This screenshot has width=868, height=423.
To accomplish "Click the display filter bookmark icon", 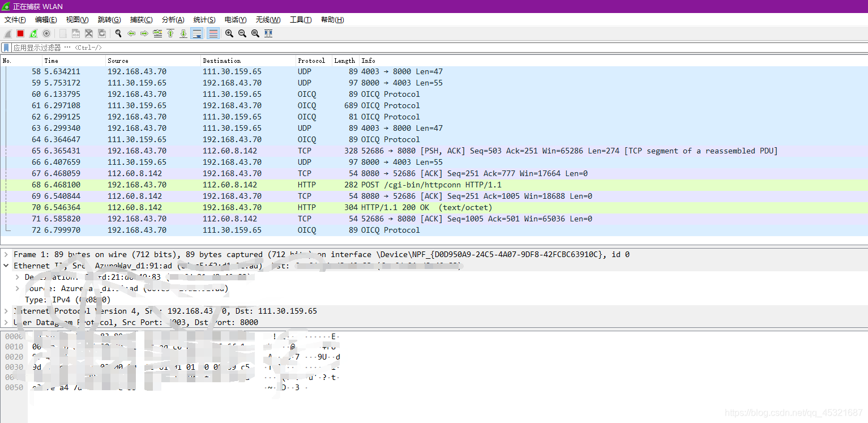I will [x=6, y=48].
